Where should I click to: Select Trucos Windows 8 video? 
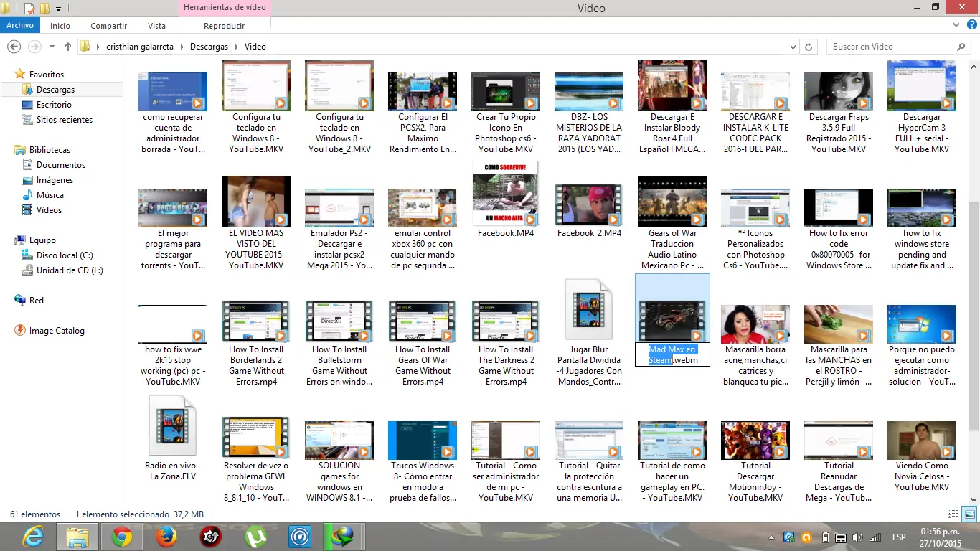coord(423,462)
